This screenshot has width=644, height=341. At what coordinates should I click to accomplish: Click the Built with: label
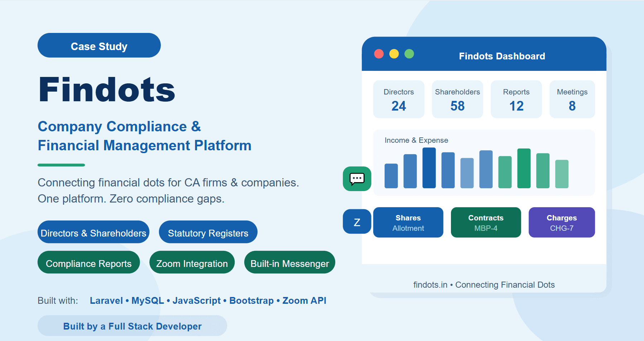click(58, 301)
